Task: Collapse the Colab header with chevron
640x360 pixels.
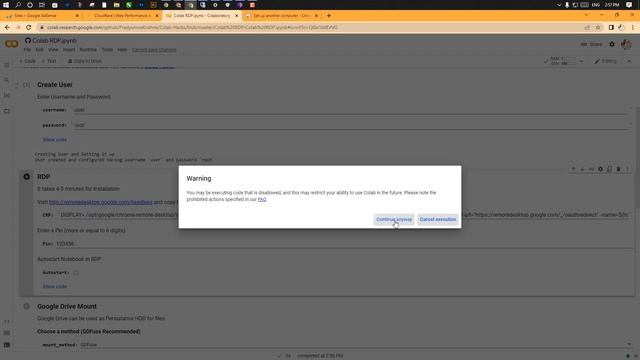Action: tap(629, 61)
